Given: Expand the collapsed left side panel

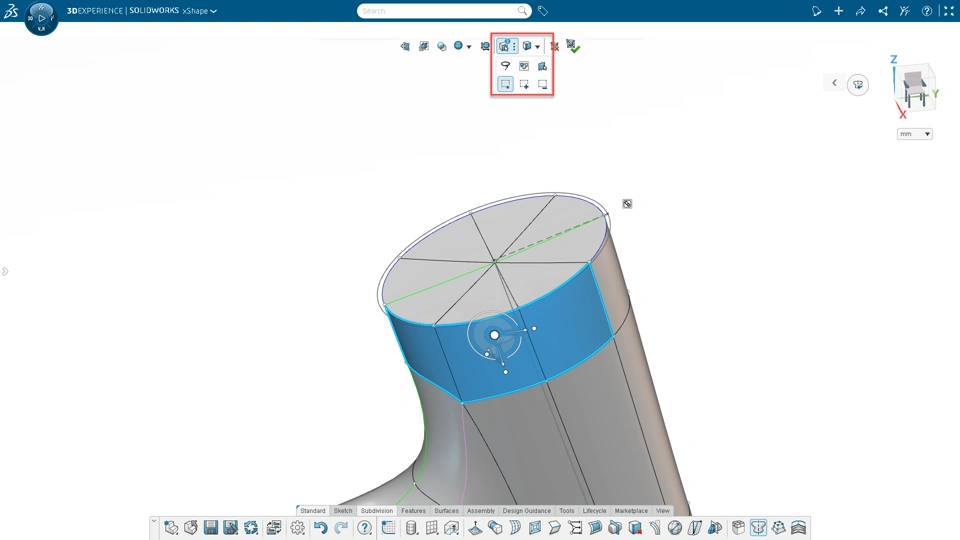Looking at the screenshot, I should pos(5,271).
